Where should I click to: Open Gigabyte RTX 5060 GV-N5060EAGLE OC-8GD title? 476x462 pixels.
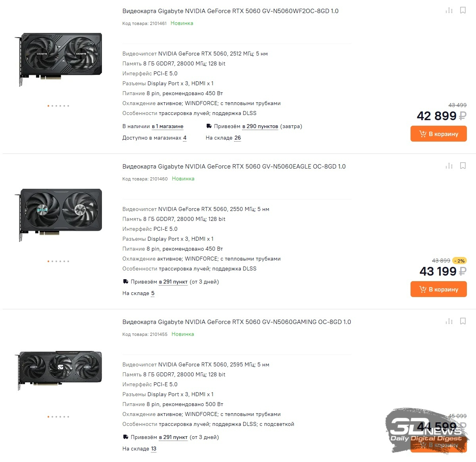[234, 167]
